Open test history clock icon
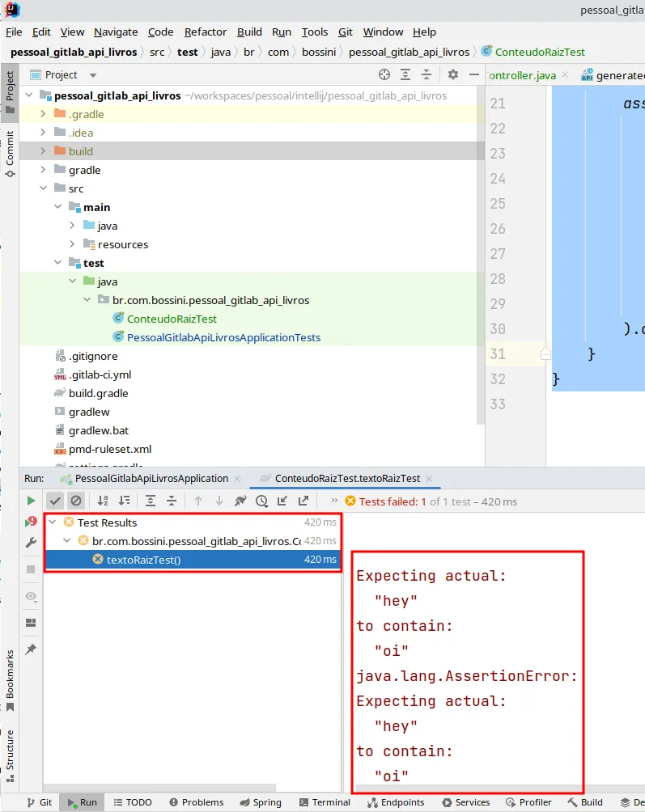This screenshot has height=812, width=645. tap(261, 501)
